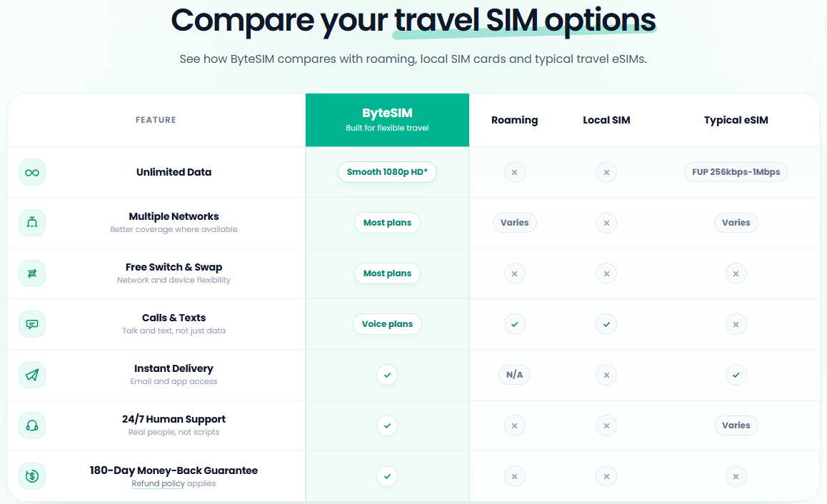827x504 pixels.
Task: Select the ByteSIM column header
Action: click(387, 120)
